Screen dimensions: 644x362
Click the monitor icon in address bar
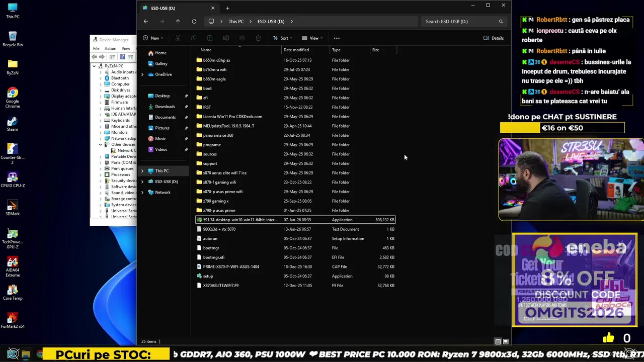pyautogui.click(x=211, y=22)
